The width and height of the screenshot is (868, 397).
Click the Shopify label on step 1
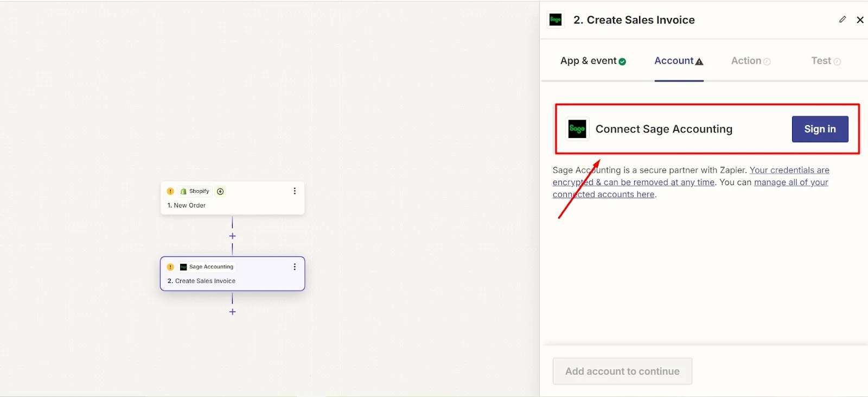[x=199, y=191]
